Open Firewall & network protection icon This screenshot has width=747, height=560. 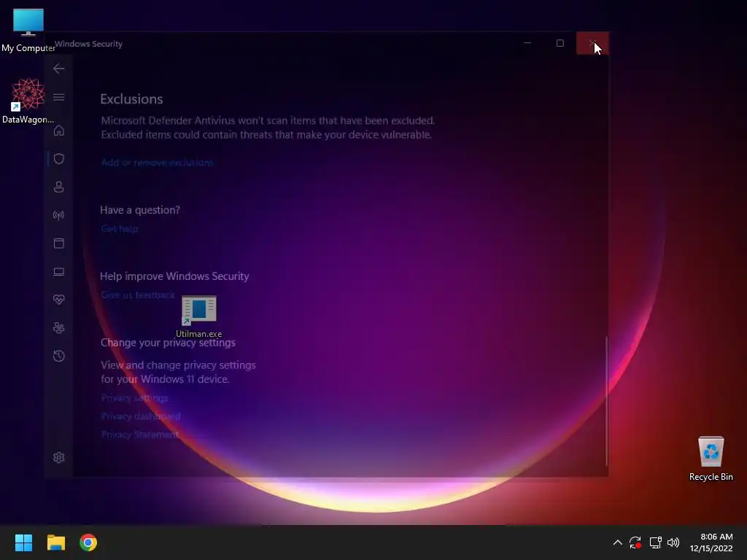tap(58, 215)
